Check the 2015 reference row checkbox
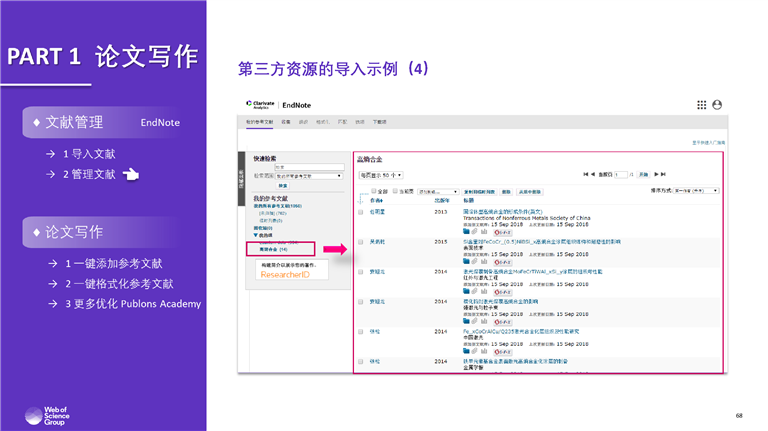Viewport: 768px width, 431px height. tap(360, 242)
